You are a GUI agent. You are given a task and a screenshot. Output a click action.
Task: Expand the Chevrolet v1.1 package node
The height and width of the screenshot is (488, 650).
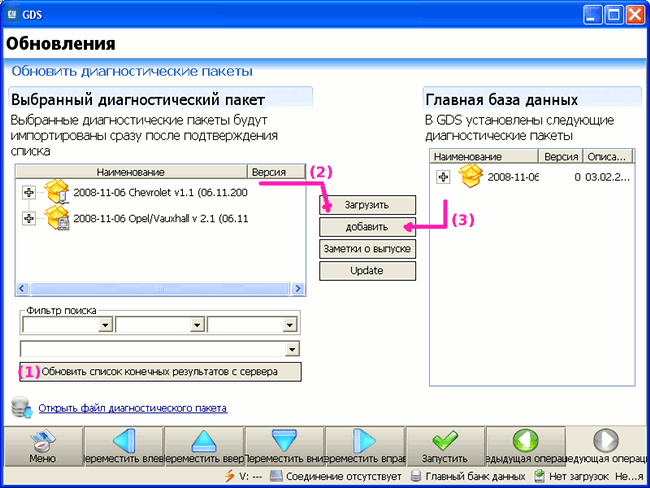(29, 192)
